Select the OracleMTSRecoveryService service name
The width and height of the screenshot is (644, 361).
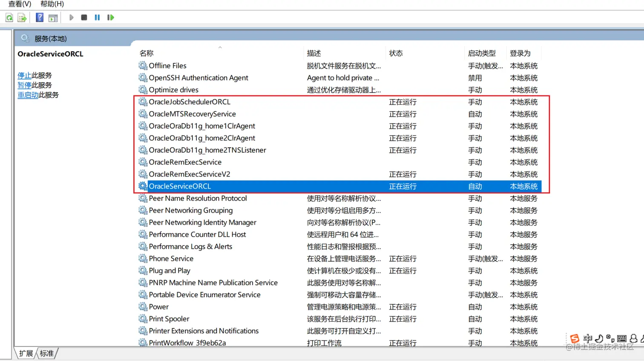point(192,114)
